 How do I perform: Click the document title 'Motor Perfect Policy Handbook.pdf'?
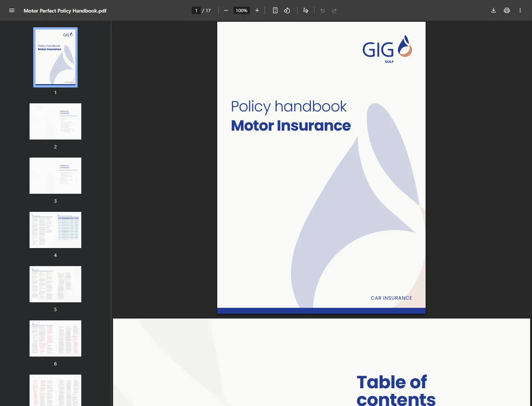click(x=65, y=11)
